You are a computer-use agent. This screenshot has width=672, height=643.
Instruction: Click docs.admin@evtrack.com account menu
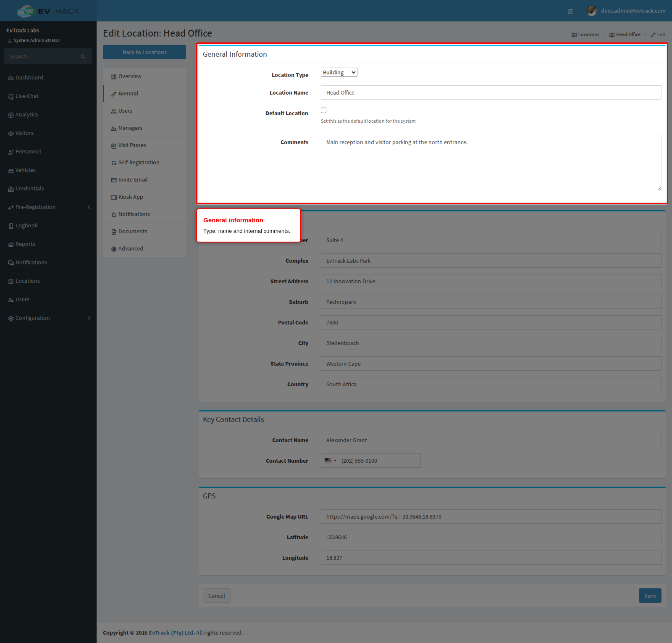633,11
